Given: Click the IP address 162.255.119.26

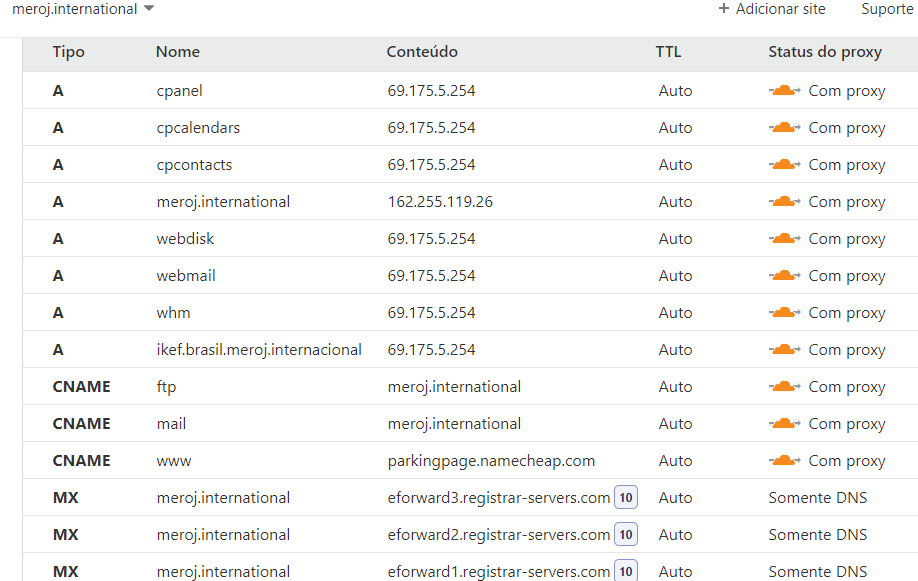Looking at the screenshot, I should [440, 201].
